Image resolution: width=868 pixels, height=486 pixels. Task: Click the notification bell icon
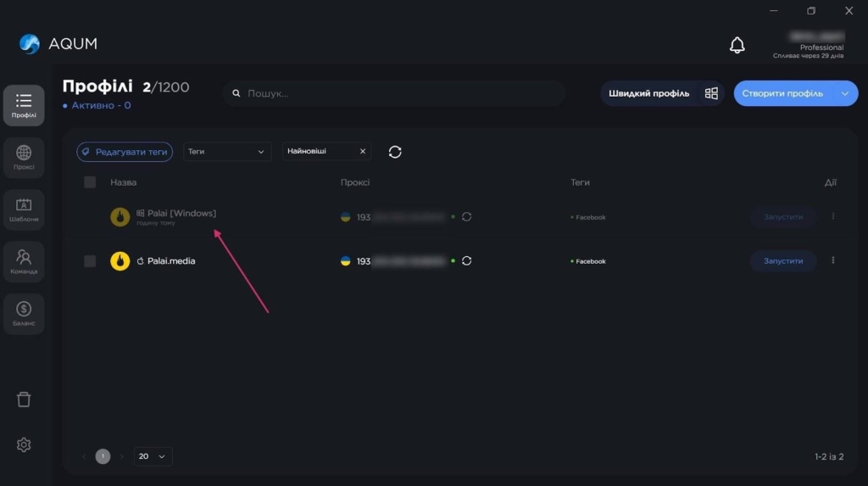[737, 45]
